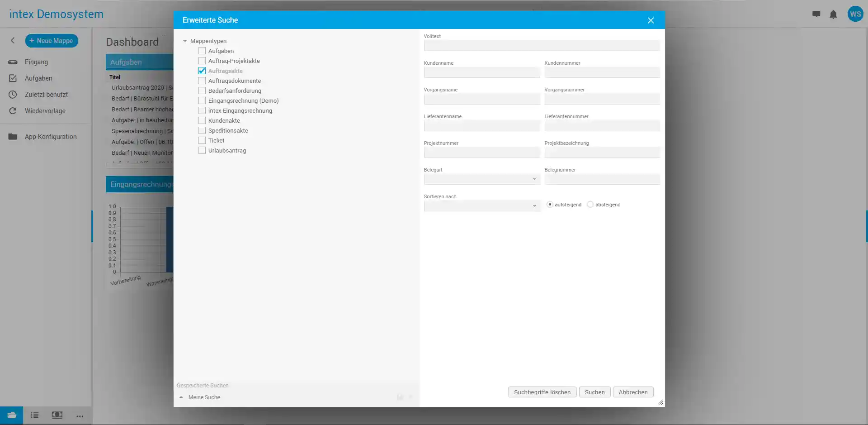Enable the Kundenakte checkbox

[202, 121]
